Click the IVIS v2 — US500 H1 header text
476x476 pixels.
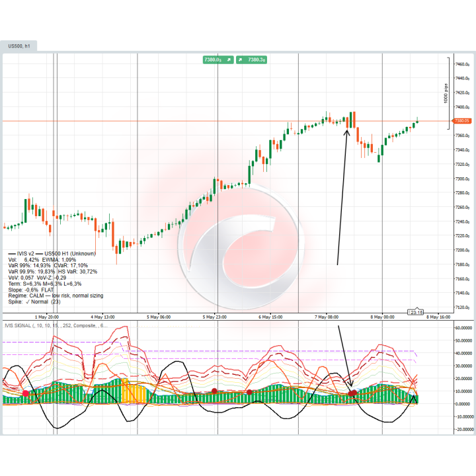pos(52,253)
